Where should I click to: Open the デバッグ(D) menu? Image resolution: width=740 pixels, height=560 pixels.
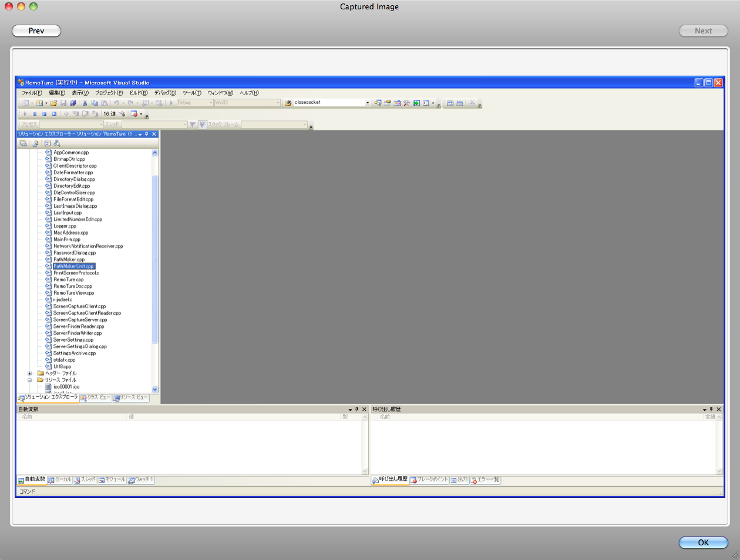tap(165, 93)
